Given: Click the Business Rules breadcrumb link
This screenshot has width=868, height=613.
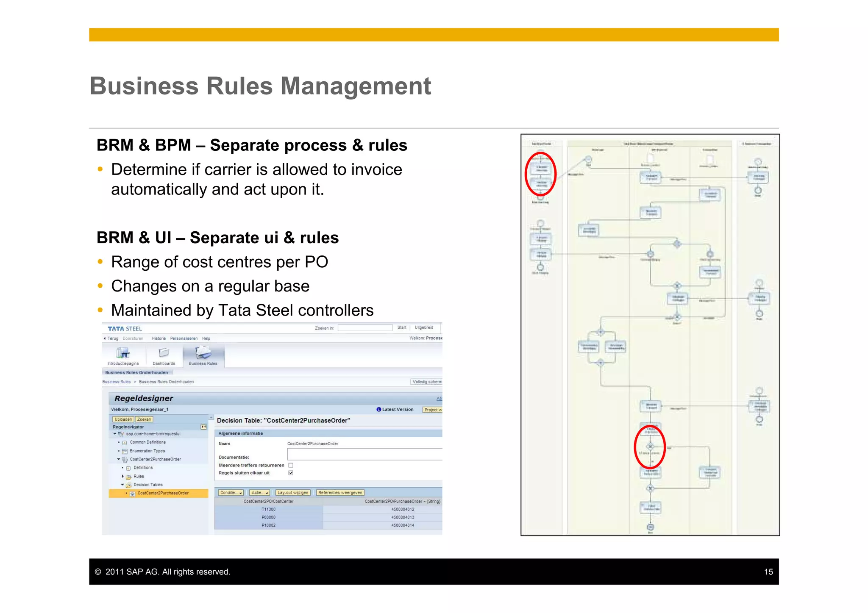Looking at the screenshot, I should pyautogui.click(x=117, y=382).
